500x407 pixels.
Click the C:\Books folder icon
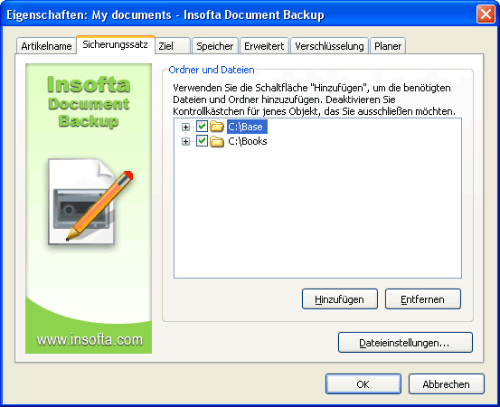pos(217,141)
